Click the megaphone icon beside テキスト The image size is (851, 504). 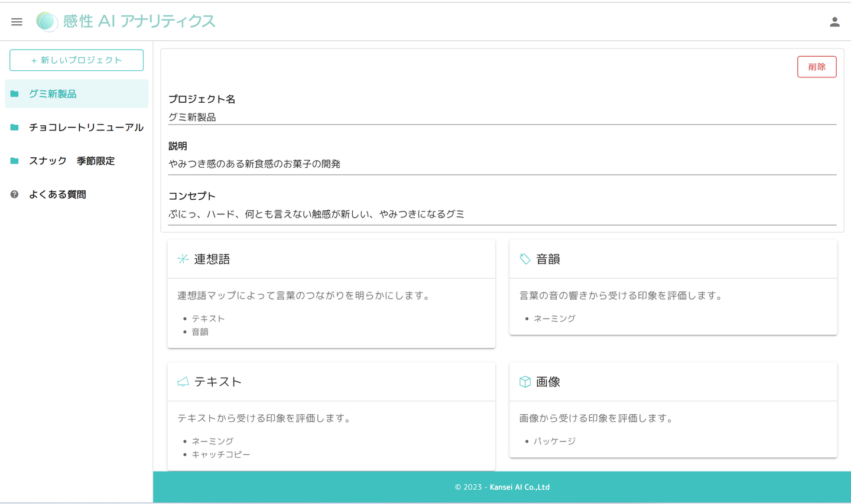183,382
